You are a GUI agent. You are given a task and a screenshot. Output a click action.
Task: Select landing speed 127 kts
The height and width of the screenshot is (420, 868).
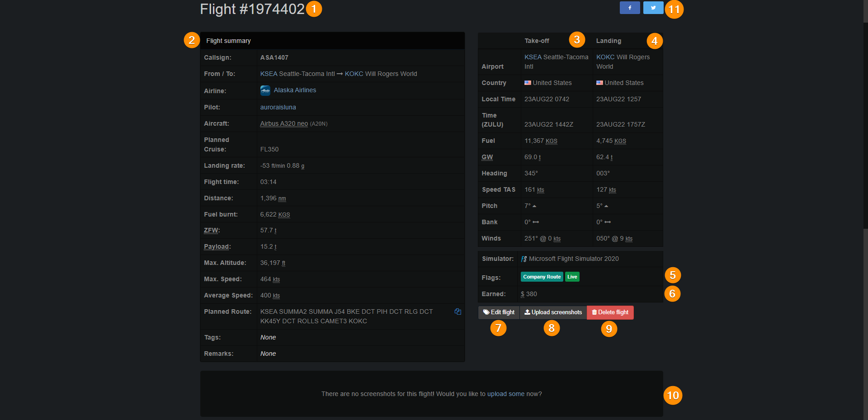[x=606, y=189]
